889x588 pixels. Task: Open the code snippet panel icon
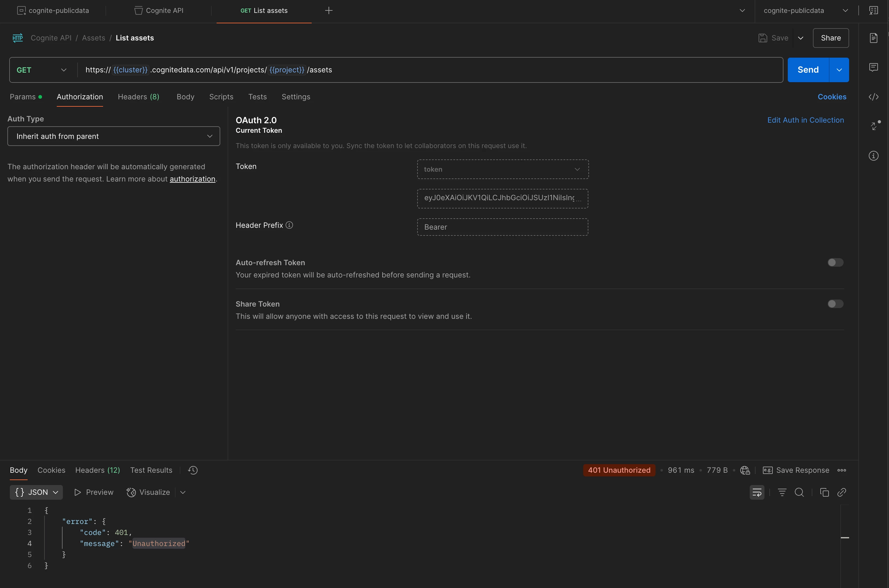click(873, 97)
